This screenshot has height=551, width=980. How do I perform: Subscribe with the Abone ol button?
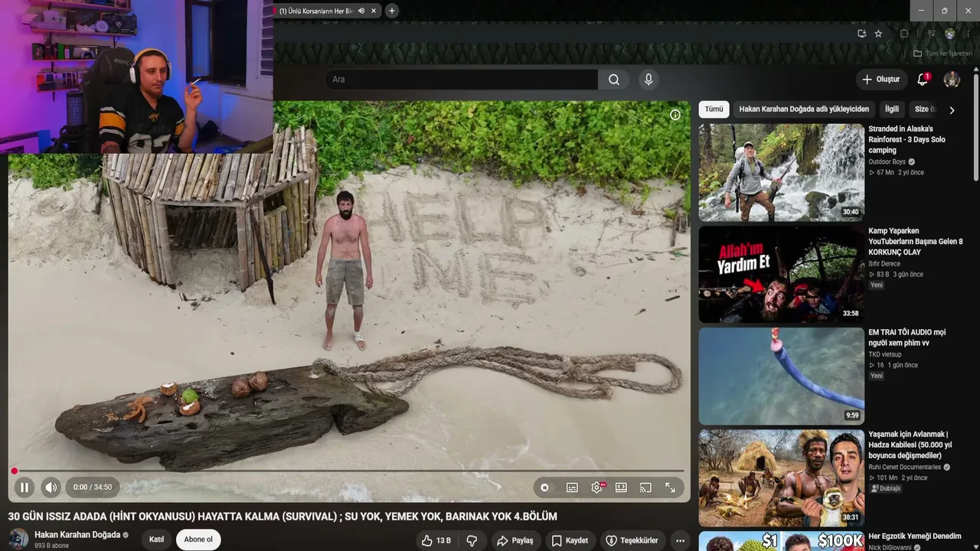[198, 540]
